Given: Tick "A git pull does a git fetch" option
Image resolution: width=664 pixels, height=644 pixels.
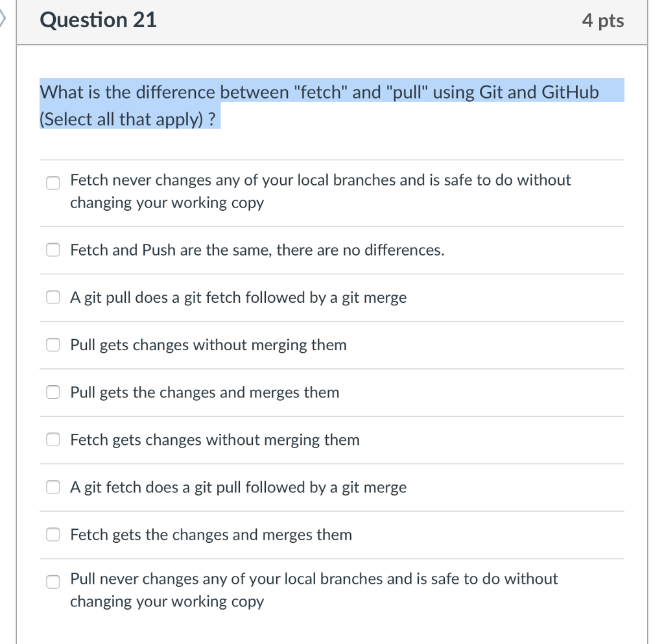Looking at the screenshot, I should 53,297.
